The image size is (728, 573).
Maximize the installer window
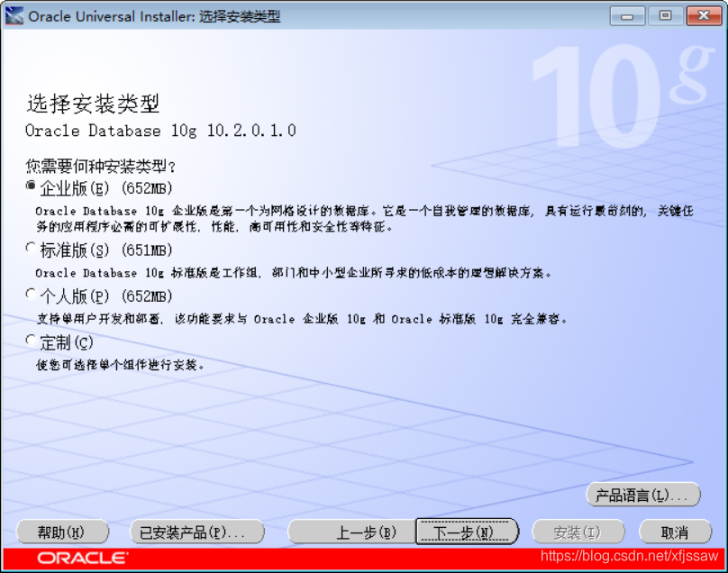point(665,16)
